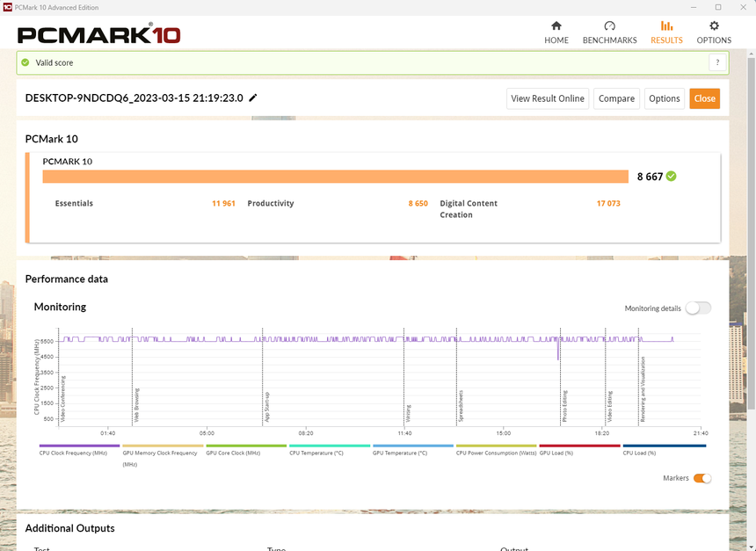Go to the Home section icon
Viewport: 756px width, 551px height.
click(x=556, y=26)
